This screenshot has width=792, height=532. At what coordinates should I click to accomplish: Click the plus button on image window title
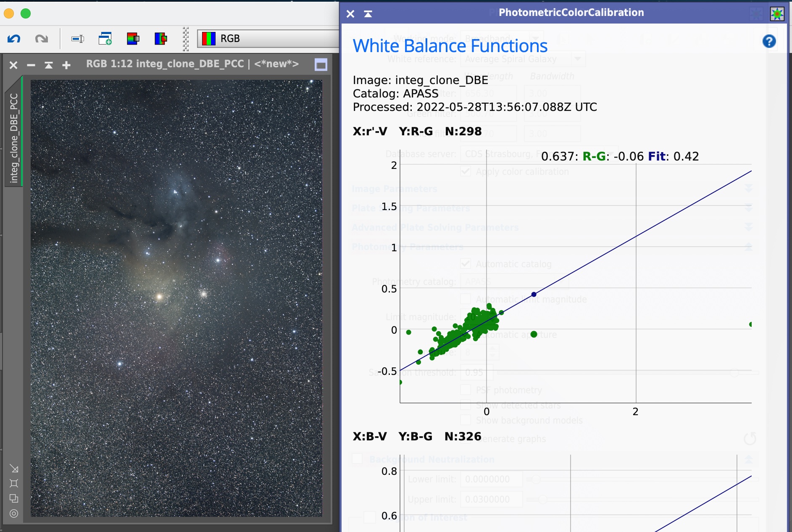66,65
